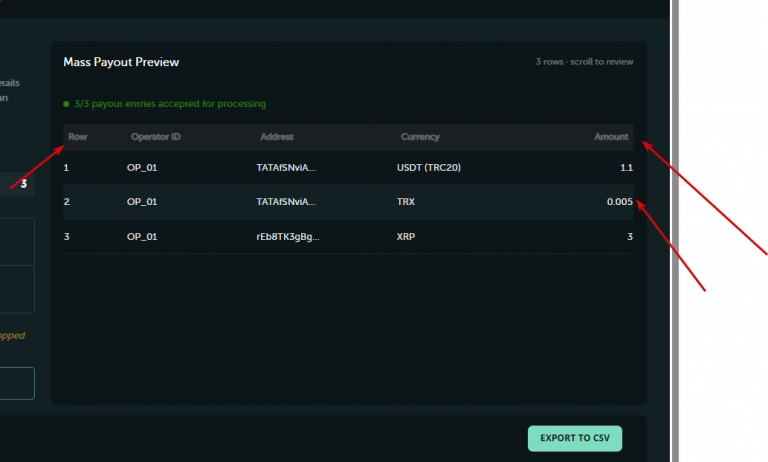768x462 pixels.
Task: Select the Row column header
Action: coord(77,137)
